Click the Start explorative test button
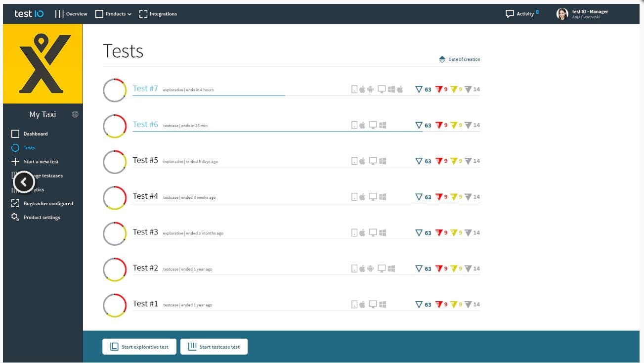This screenshot has width=644, height=363. [x=139, y=347]
